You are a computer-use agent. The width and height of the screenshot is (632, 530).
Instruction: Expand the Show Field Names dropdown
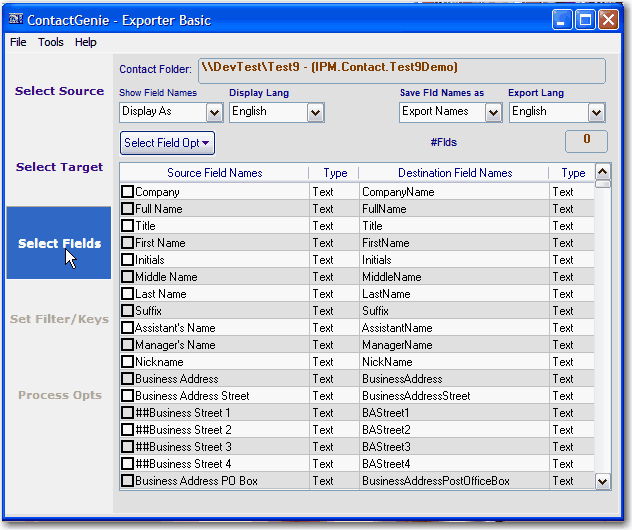214,113
